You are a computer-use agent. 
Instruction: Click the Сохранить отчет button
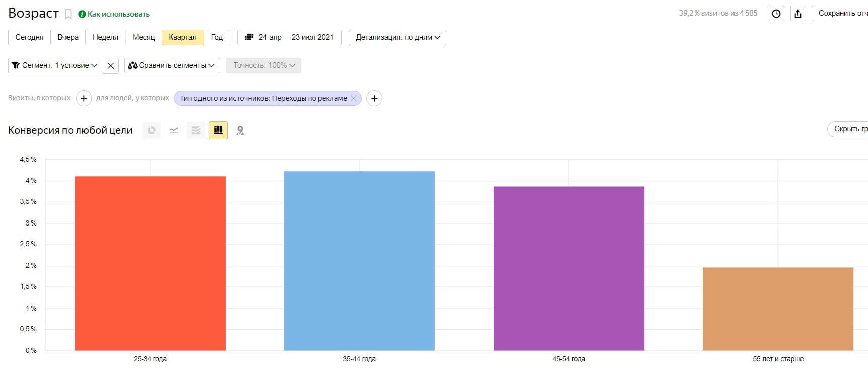[840, 14]
